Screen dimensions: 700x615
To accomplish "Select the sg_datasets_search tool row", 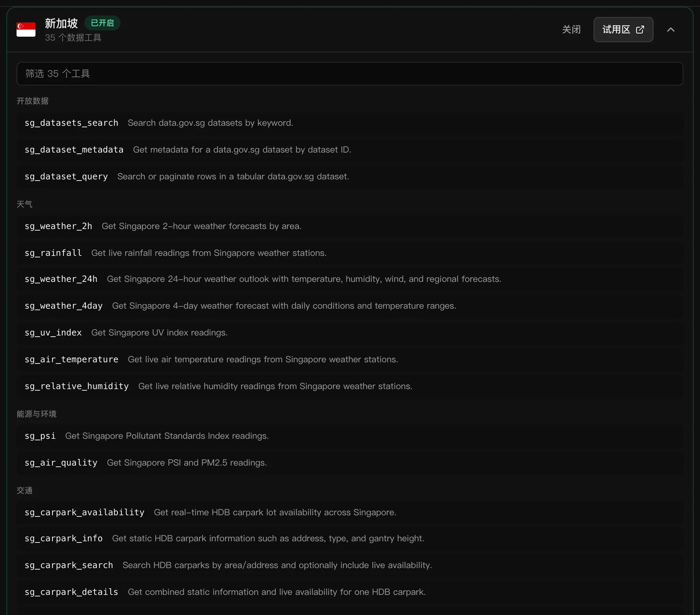I will coord(350,123).
